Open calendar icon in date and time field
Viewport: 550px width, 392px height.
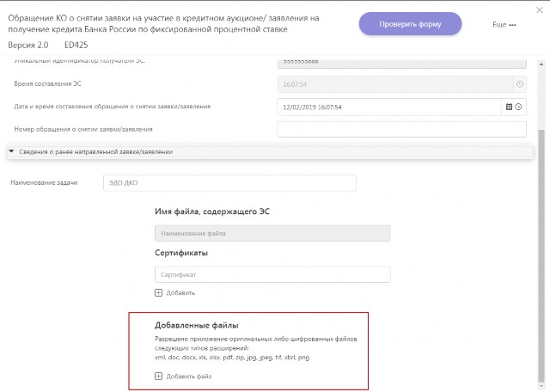(x=509, y=107)
